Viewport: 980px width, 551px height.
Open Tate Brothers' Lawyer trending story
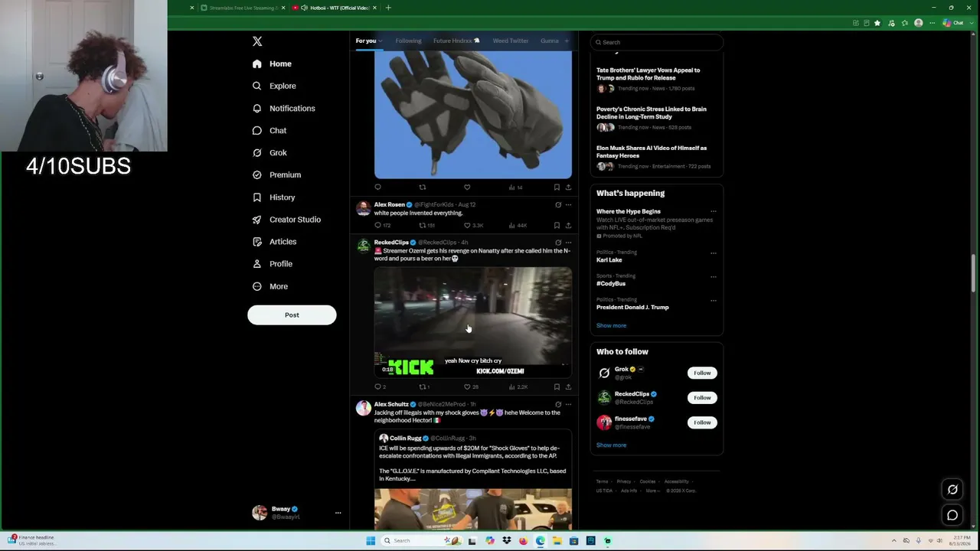coord(648,73)
